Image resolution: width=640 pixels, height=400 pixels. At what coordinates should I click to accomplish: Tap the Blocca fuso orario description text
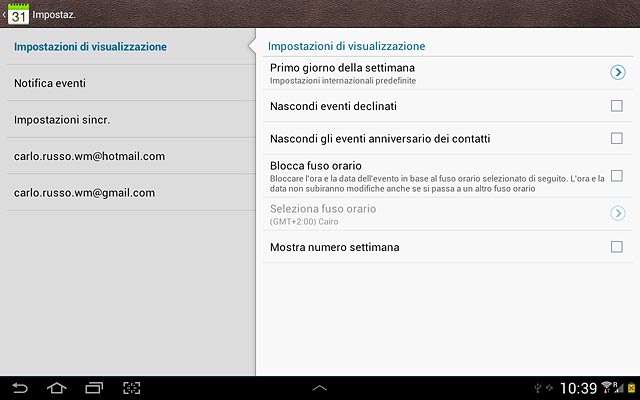(437, 184)
